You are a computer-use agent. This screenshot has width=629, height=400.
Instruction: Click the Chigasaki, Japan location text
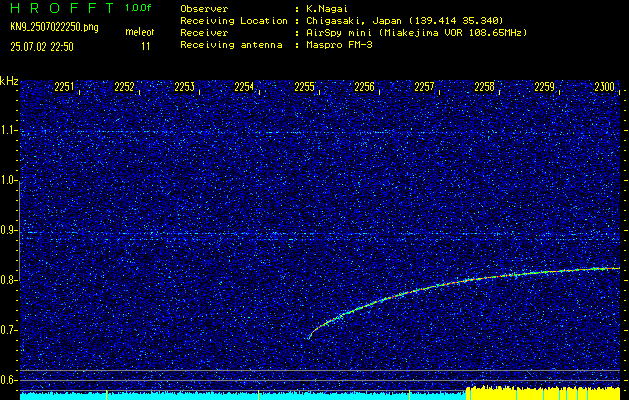coord(404,21)
